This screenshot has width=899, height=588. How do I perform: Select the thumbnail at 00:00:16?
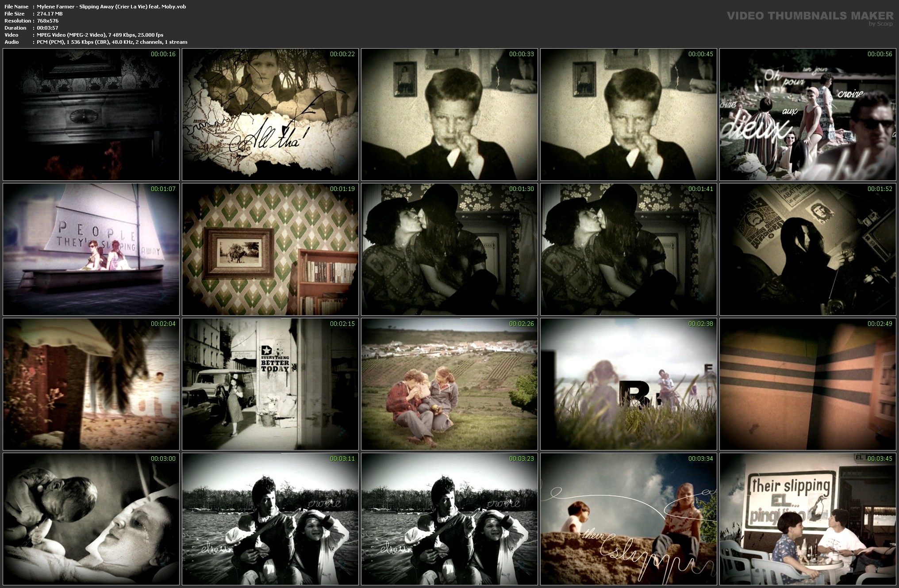(x=91, y=115)
